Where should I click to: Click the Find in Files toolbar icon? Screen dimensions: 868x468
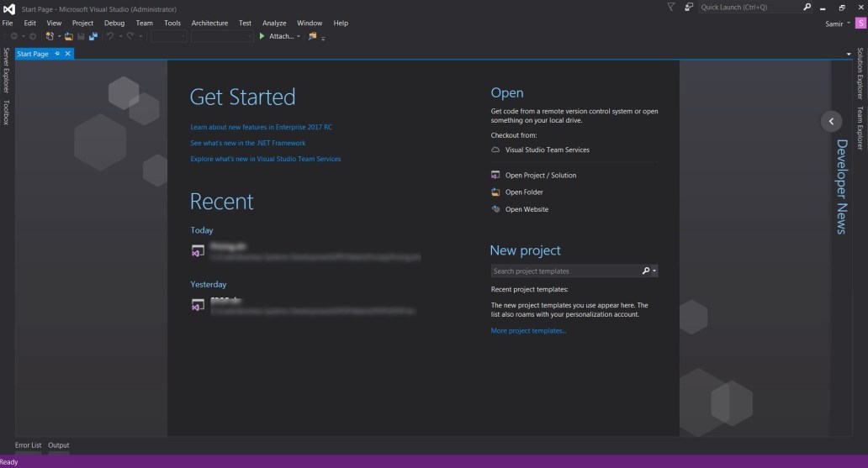point(312,36)
